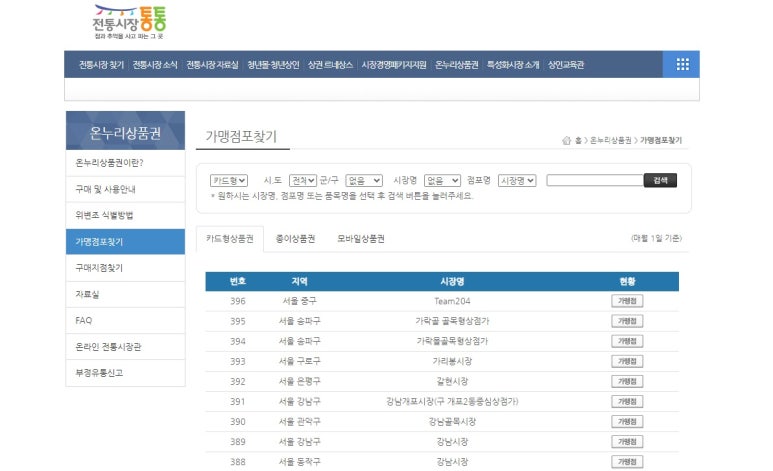Open the 카드형 type dropdown

[229, 181]
